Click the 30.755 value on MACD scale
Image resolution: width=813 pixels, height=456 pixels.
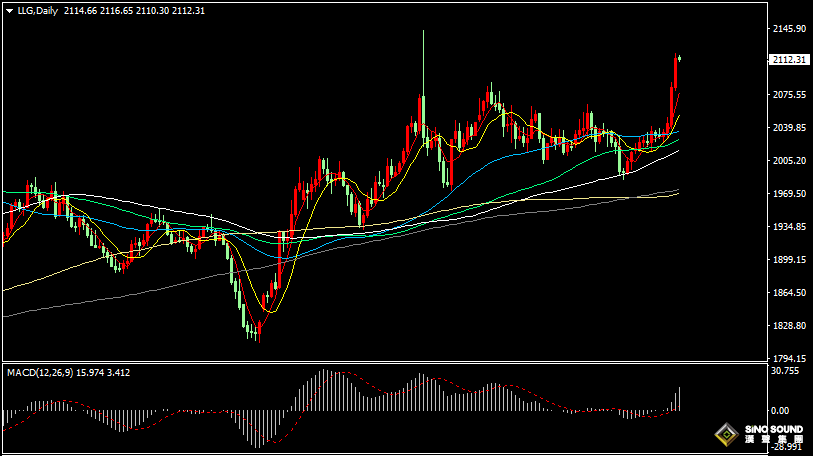786,371
